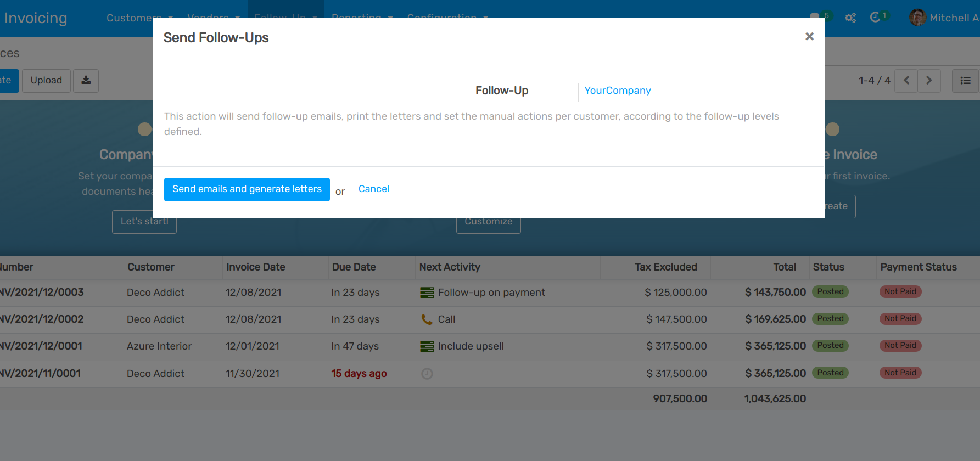
Task: Open Mitchell Admin user menu
Action: tap(944, 18)
